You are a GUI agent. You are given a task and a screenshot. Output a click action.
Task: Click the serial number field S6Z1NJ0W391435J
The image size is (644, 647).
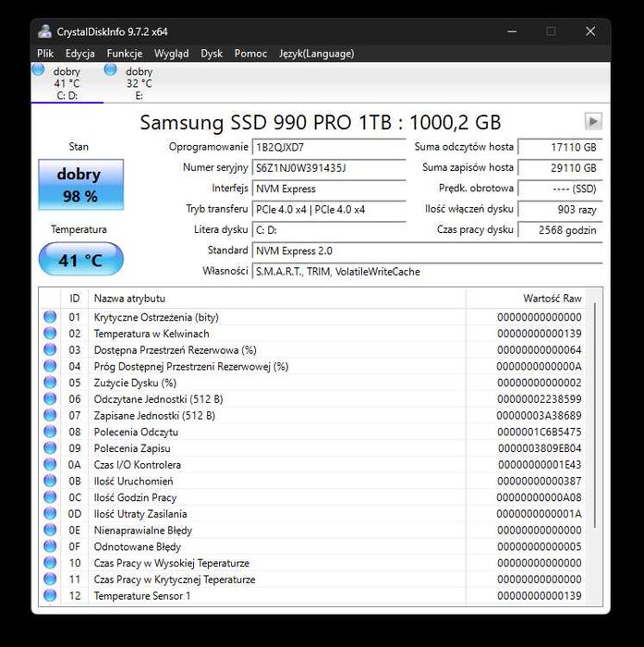[x=329, y=168]
